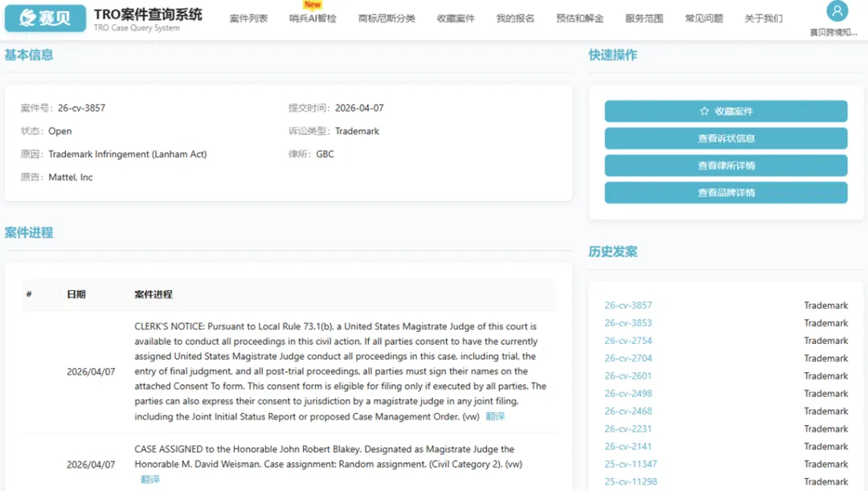Open history case 26-cv-2141

click(628, 446)
